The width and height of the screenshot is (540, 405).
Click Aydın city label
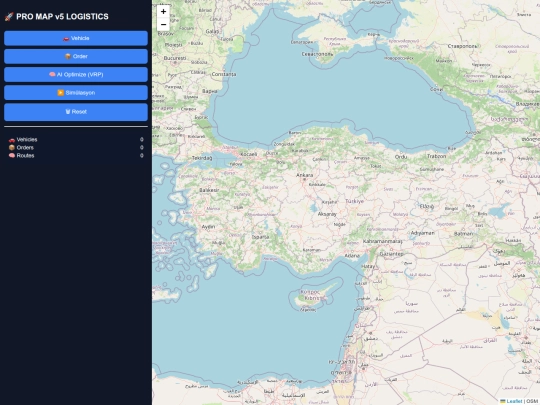(x=208, y=227)
